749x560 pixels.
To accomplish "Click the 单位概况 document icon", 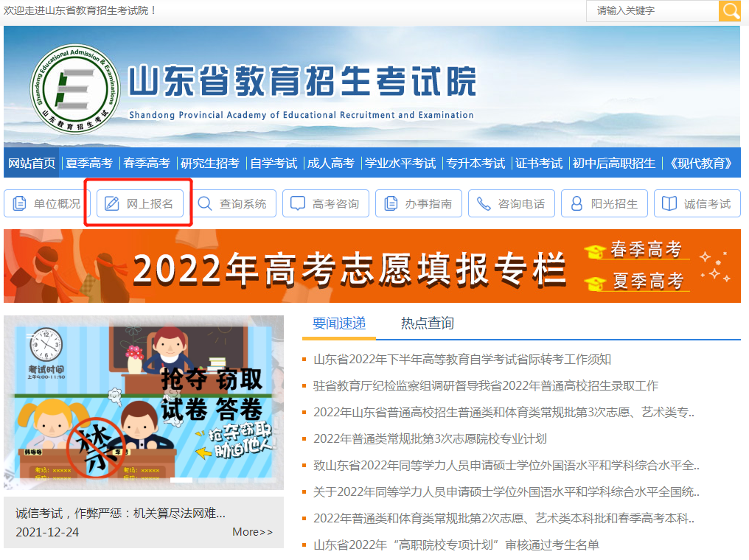I will click(18, 203).
